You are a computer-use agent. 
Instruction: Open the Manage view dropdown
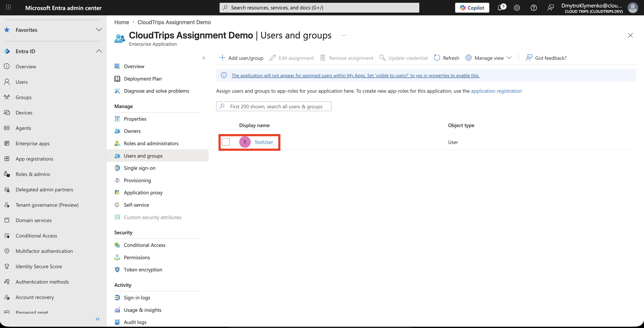pos(488,58)
